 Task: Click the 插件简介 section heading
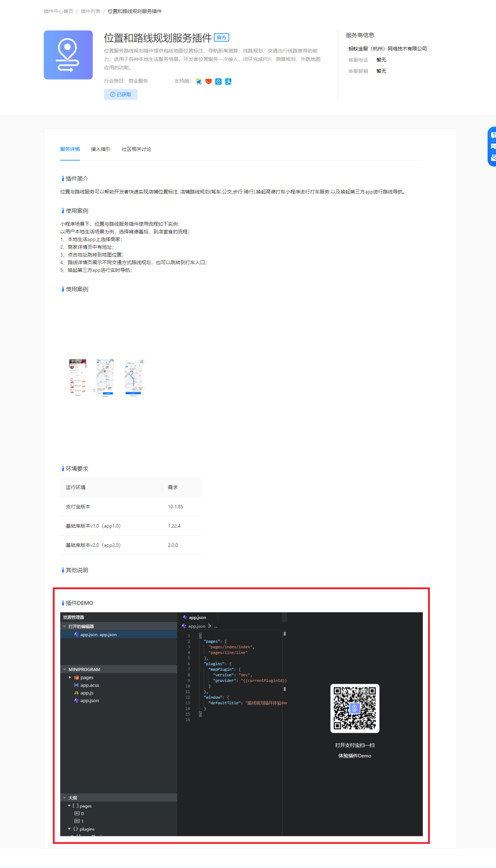pos(77,179)
